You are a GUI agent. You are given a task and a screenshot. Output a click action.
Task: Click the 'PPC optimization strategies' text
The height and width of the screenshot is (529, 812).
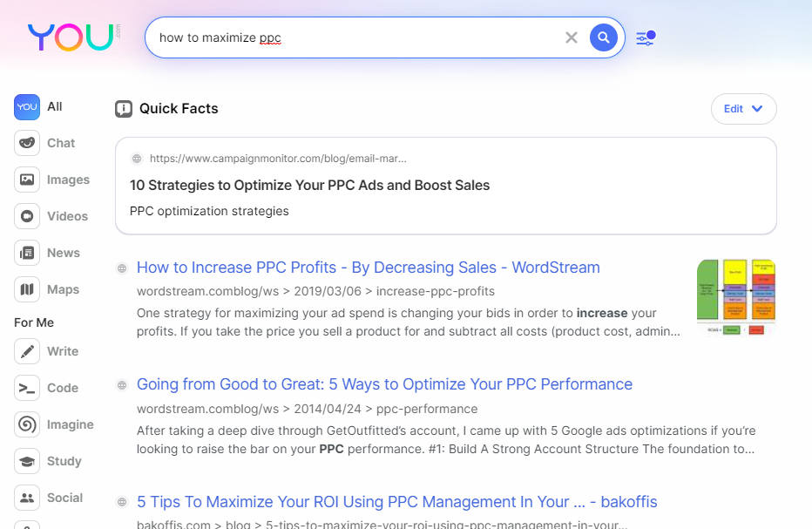coord(209,212)
